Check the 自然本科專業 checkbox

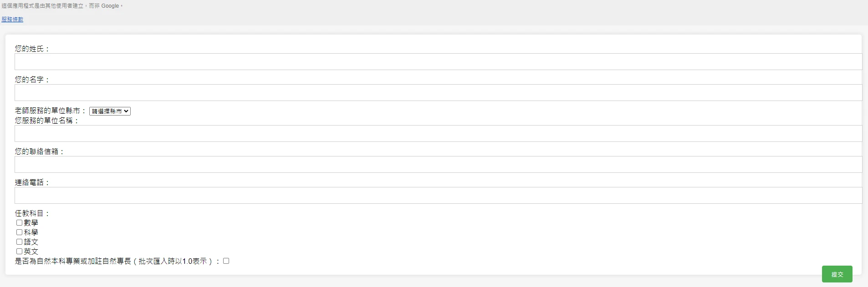(226, 261)
